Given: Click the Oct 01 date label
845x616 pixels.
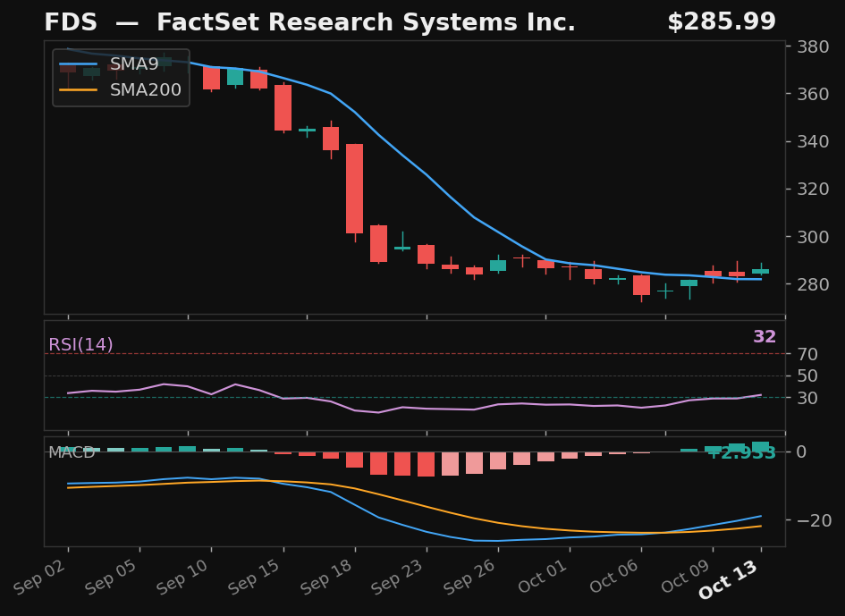Looking at the screenshot, I should pyautogui.click(x=544, y=577).
